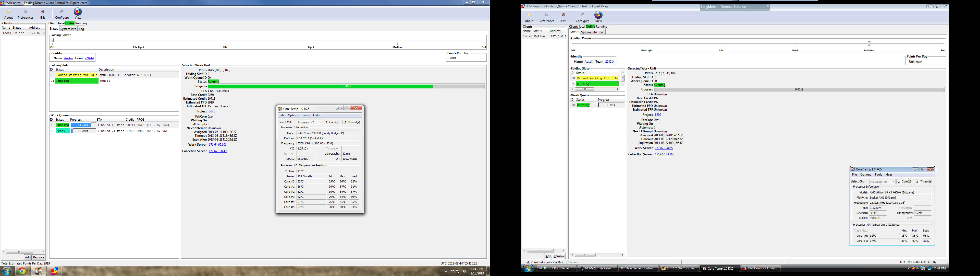Open Configure in the LogMeIn remote FAHControl
Screen dimensions: 980x276
[582, 18]
